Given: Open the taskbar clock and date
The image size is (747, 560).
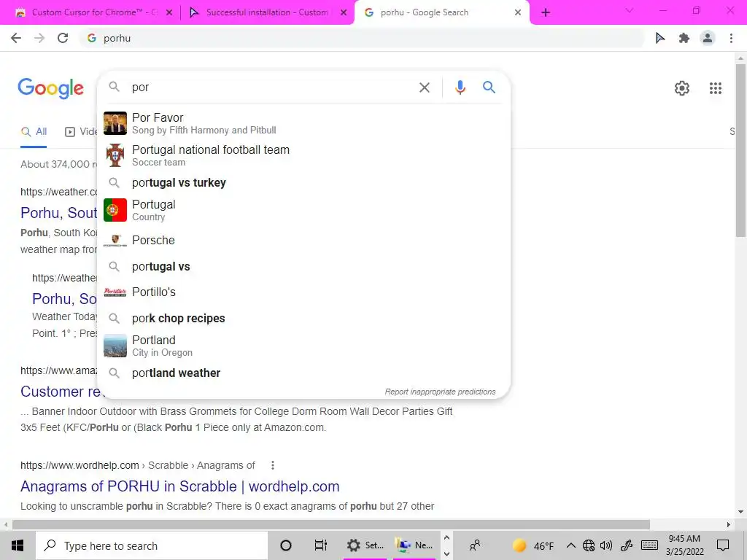Looking at the screenshot, I should (684, 545).
